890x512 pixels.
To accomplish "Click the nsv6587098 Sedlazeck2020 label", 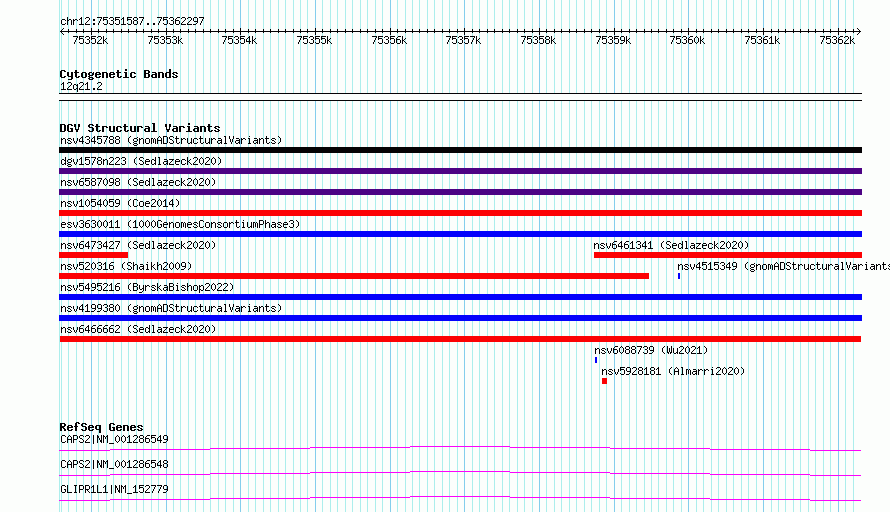I will tap(138, 182).
